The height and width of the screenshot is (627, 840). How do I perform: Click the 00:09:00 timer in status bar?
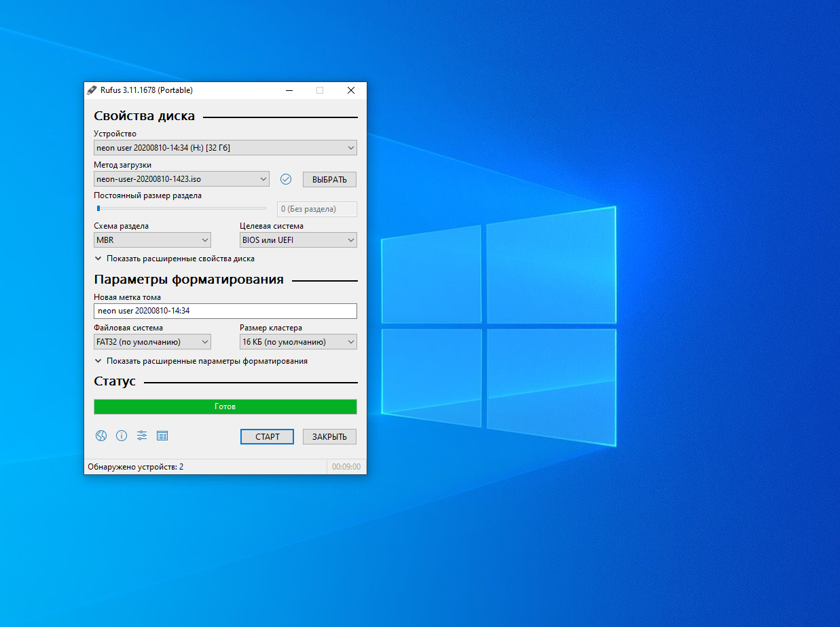coord(346,467)
